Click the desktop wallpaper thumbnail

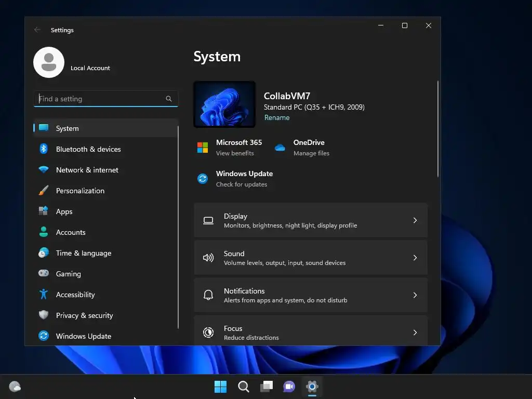[x=224, y=104]
